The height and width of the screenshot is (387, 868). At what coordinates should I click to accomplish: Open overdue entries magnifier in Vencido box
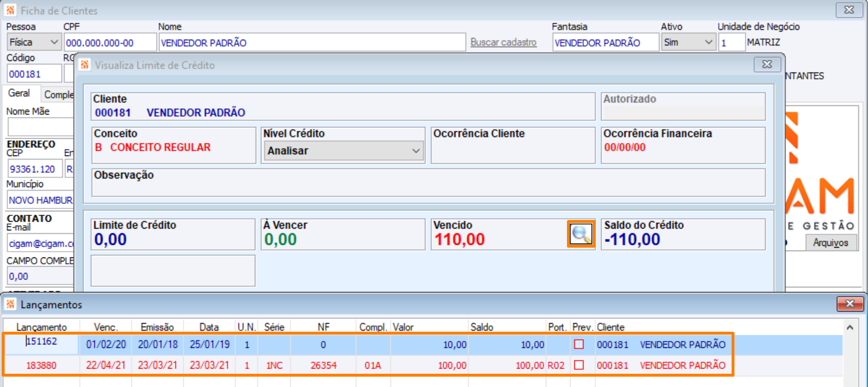[581, 234]
